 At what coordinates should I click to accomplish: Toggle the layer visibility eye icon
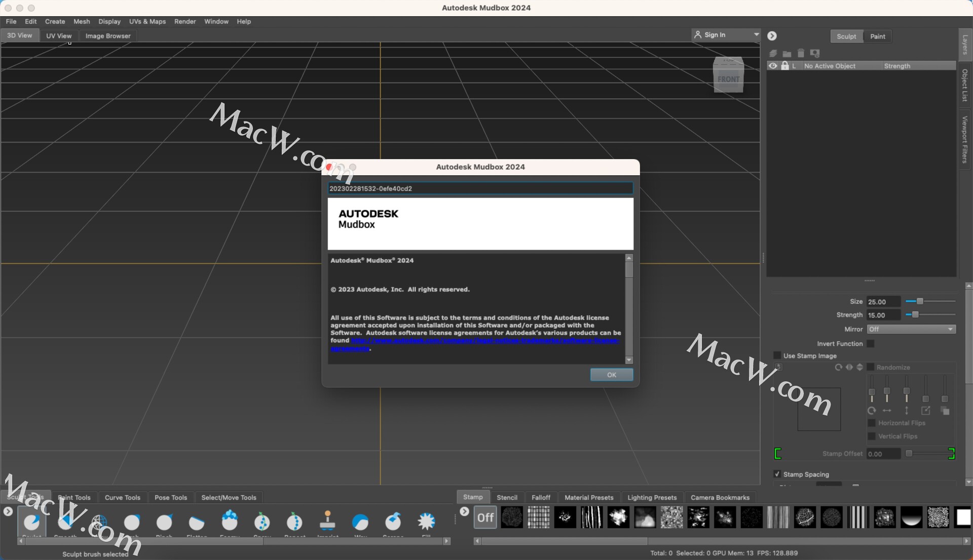773,66
